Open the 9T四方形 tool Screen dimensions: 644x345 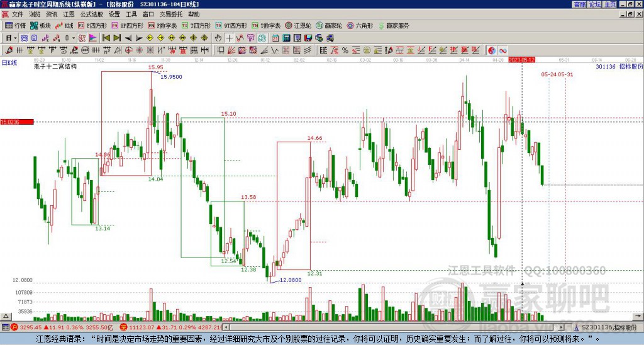point(231,25)
